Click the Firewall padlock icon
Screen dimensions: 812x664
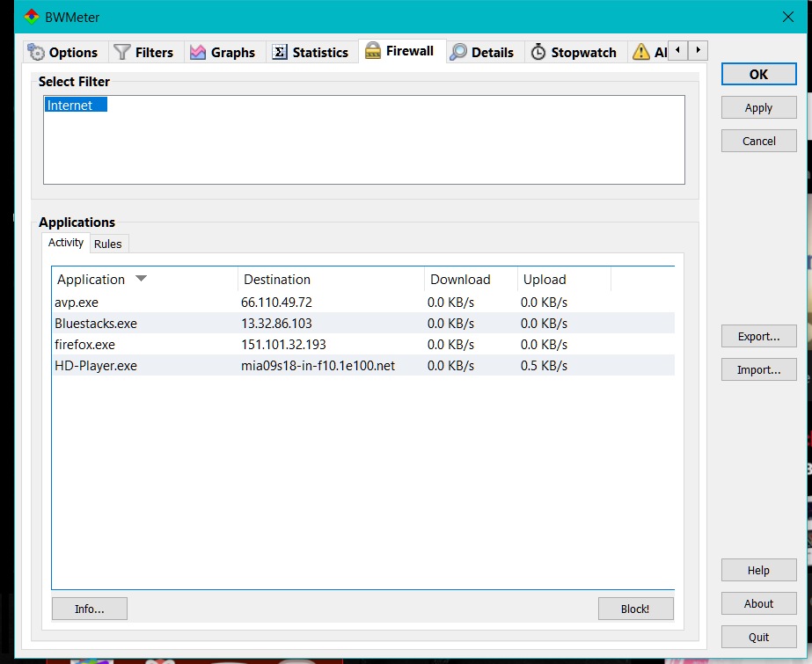point(373,51)
